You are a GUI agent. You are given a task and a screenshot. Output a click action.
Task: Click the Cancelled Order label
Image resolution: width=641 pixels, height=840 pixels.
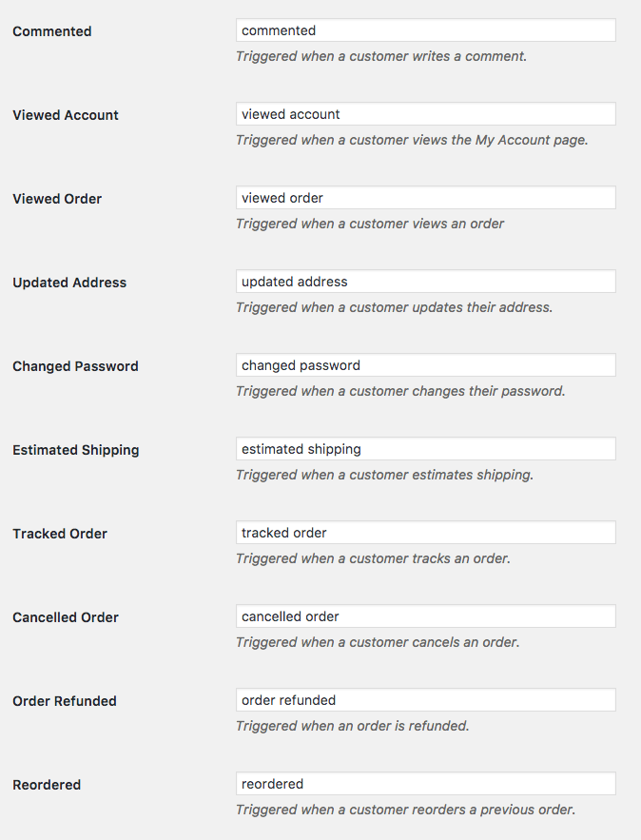pyautogui.click(x=66, y=617)
